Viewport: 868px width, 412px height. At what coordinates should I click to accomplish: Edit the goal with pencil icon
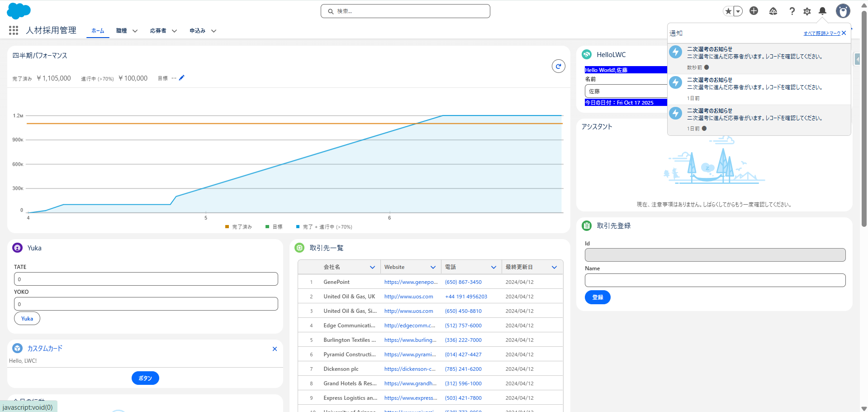(x=182, y=78)
